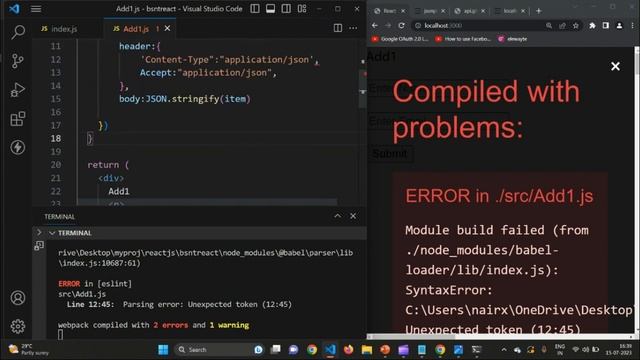Dismiss the 'Compiled with problems' overlay with X
Viewport: 640px width, 360px height.
click(615, 66)
